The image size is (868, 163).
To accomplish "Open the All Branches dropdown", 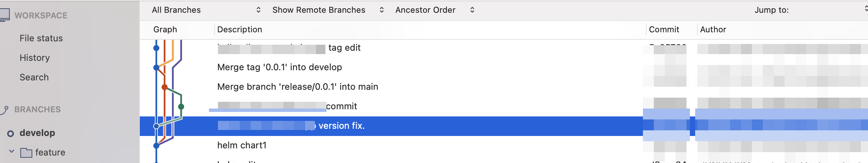I will tap(206, 10).
